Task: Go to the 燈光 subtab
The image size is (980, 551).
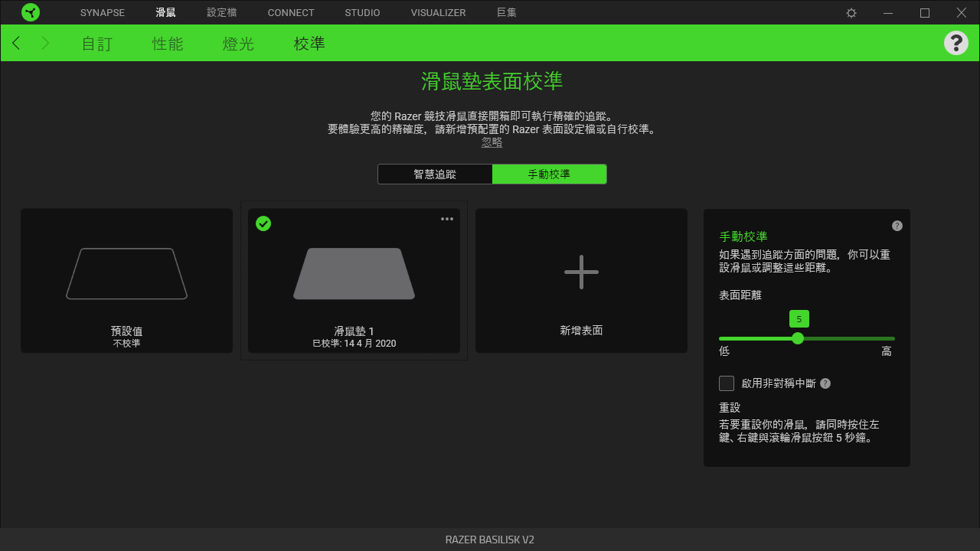Action: coord(238,44)
